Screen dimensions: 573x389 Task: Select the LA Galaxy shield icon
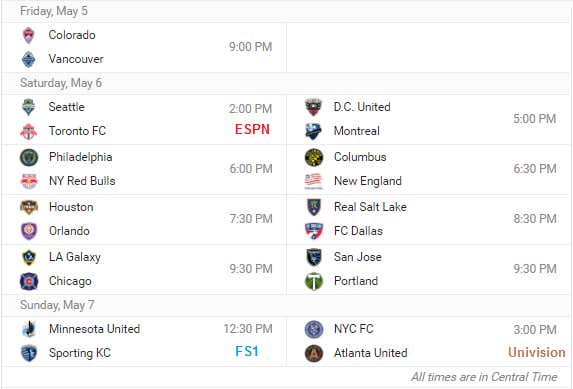tap(29, 257)
